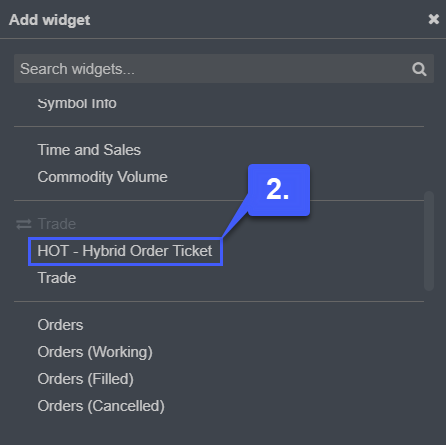446x445 pixels.
Task: Select the greyed Trade category header
Action: pyautogui.click(x=57, y=224)
